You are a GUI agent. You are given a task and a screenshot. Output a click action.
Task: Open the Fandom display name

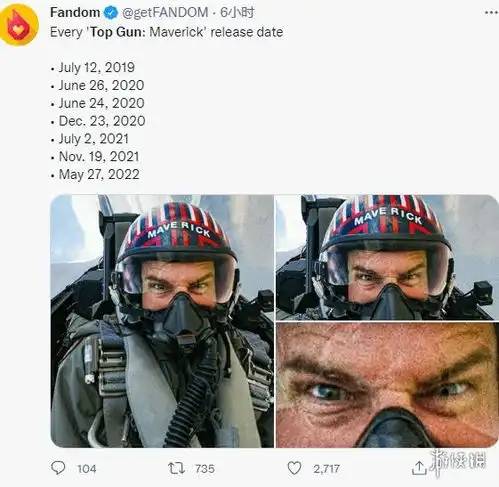pos(75,12)
